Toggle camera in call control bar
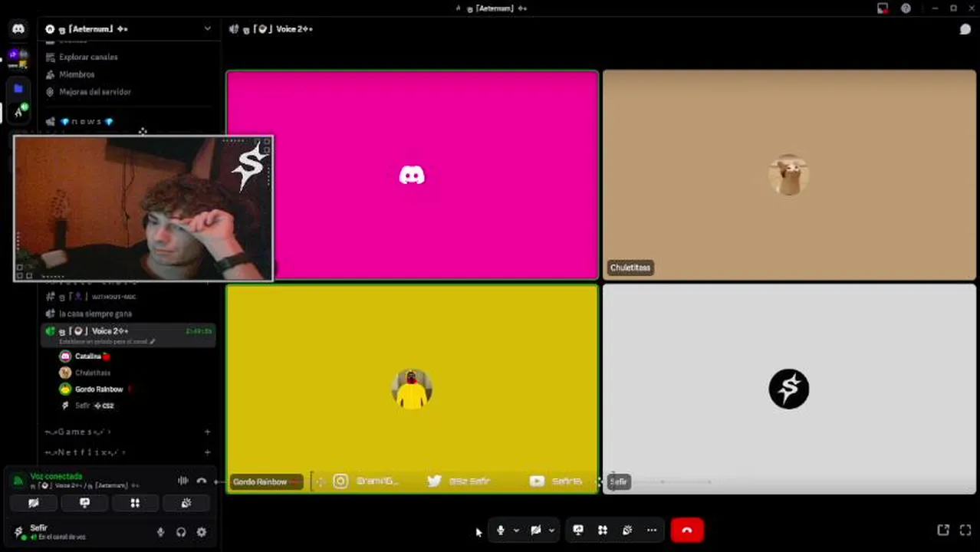The height and width of the screenshot is (552, 980). pyautogui.click(x=536, y=530)
